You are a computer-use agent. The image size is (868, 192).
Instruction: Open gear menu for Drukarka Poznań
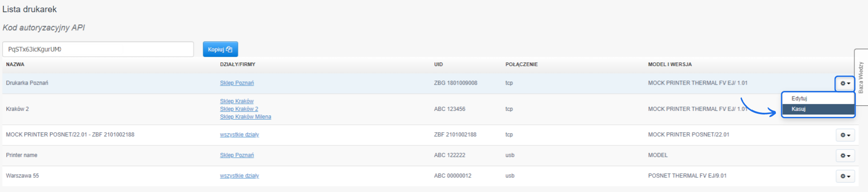click(x=844, y=83)
